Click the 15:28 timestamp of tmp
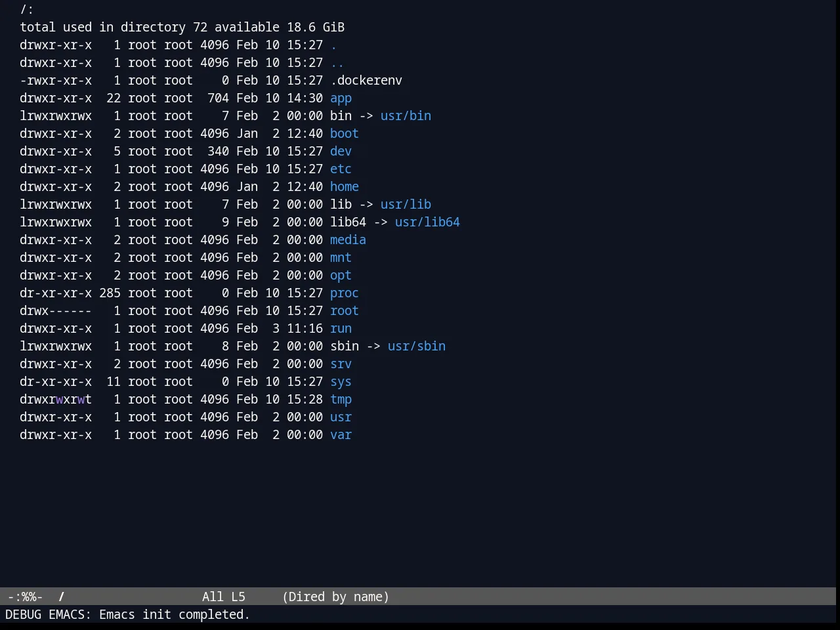840x630 pixels. click(x=304, y=399)
